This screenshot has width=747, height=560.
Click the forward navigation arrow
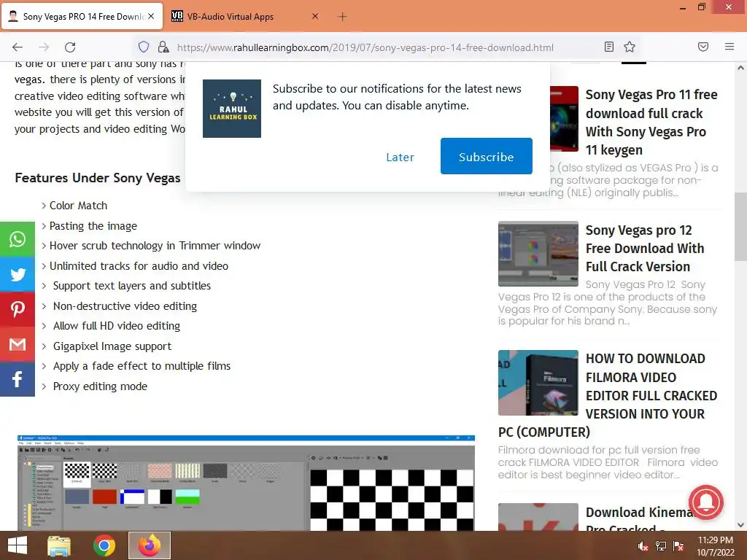pos(44,47)
